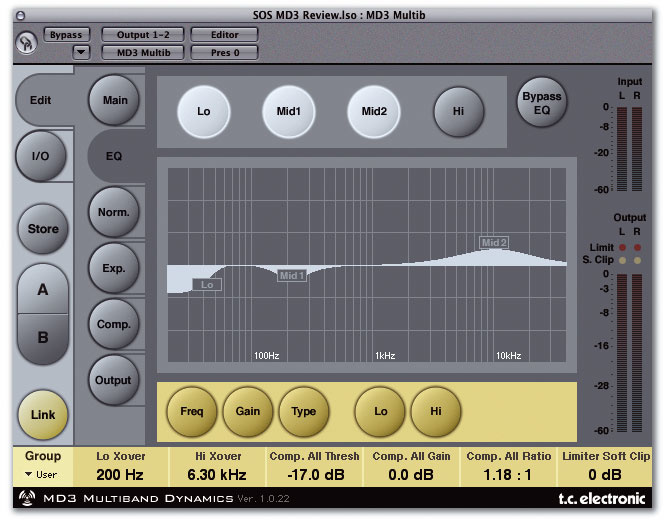The image size is (668, 526).
Task: Click the yellow Freq button
Action: [192, 411]
